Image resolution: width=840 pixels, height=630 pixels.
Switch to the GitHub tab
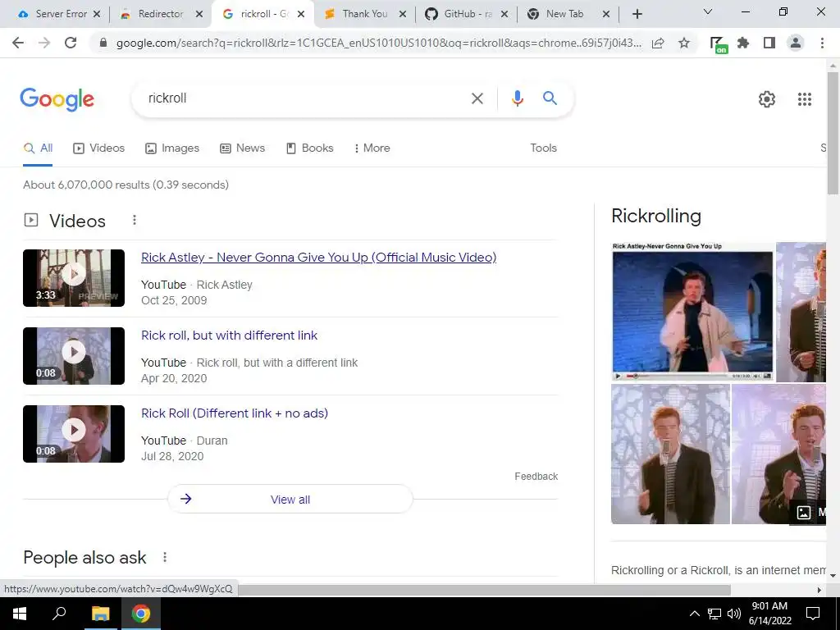coord(466,14)
